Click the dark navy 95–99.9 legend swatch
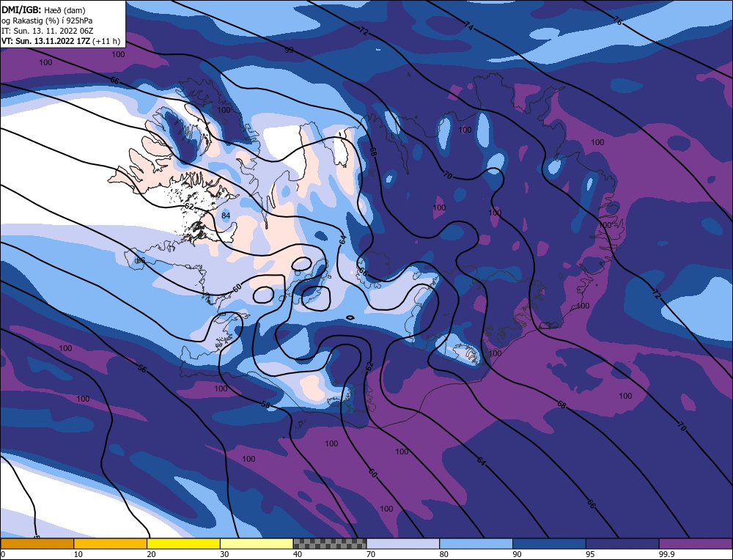Screen dimensions: 733x560 click(x=622, y=544)
